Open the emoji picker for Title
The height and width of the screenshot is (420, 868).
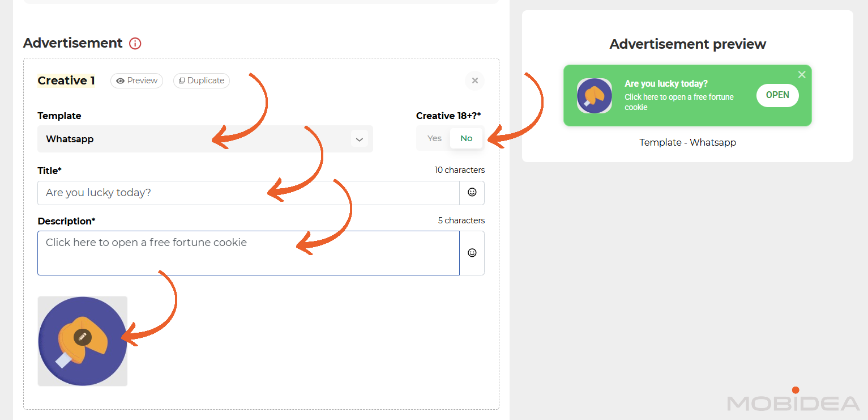(472, 193)
